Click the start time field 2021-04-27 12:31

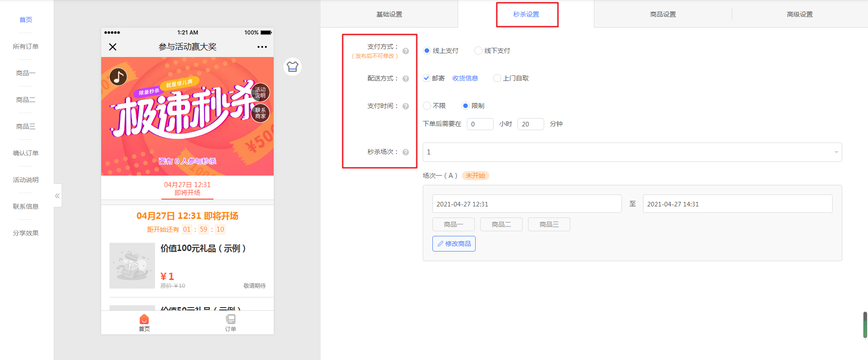click(527, 204)
